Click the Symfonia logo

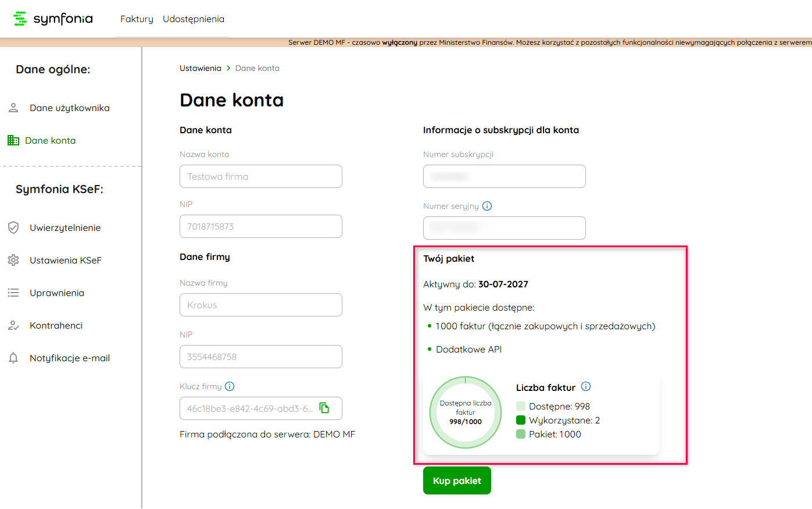pos(53,19)
